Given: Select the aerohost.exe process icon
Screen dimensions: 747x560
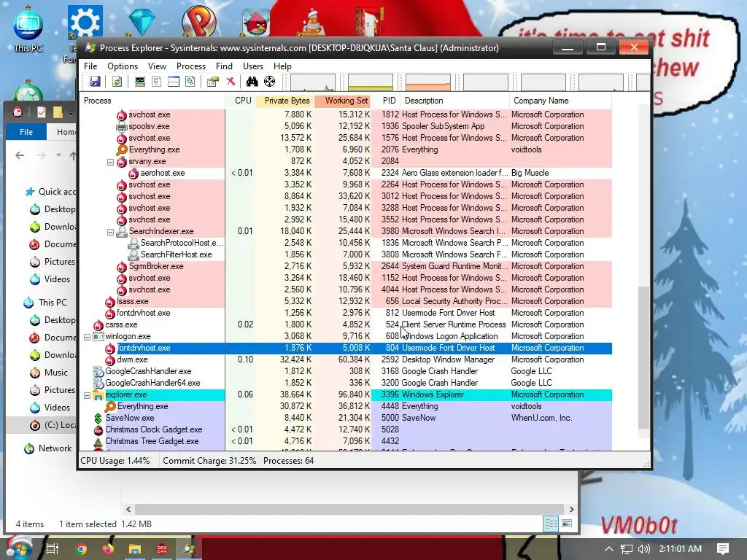Looking at the screenshot, I should click(x=133, y=173).
